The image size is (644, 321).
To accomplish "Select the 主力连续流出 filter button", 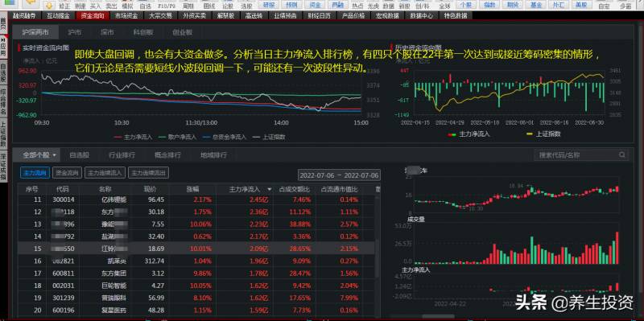I will 148,173.
